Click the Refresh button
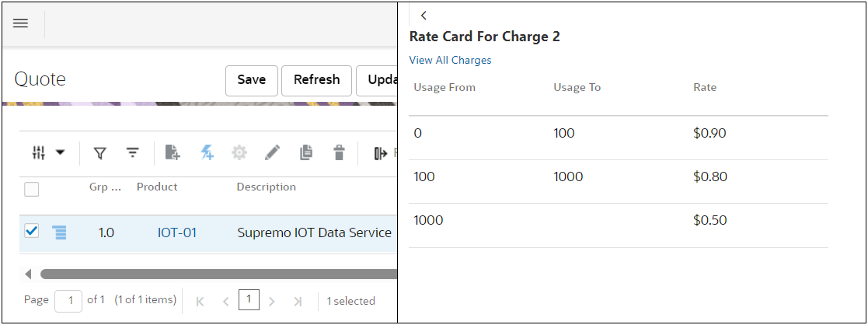This screenshot has height=325, width=868. (316, 80)
